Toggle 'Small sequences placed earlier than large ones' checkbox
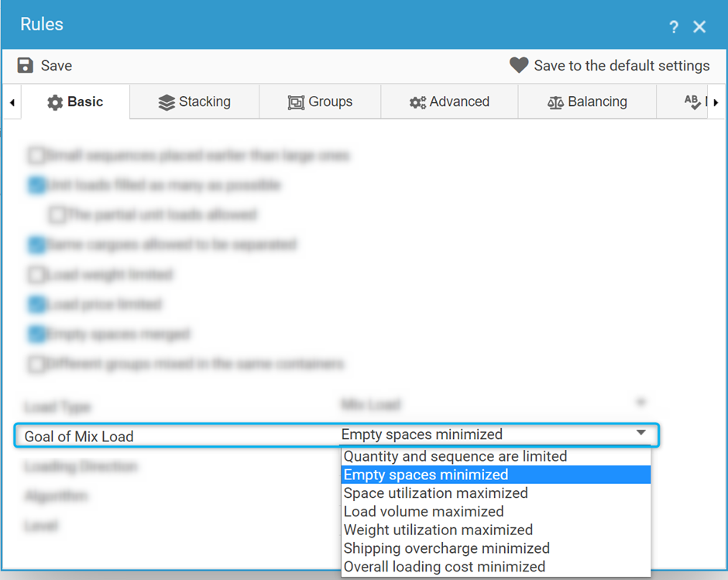The width and height of the screenshot is (728, 580). click(x=36, y=156)
